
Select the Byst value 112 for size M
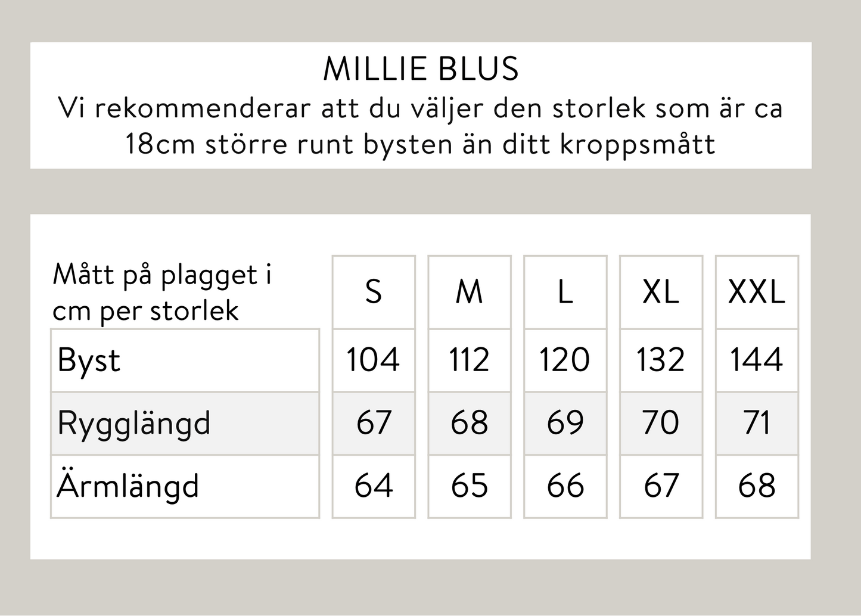coord(470,360)
